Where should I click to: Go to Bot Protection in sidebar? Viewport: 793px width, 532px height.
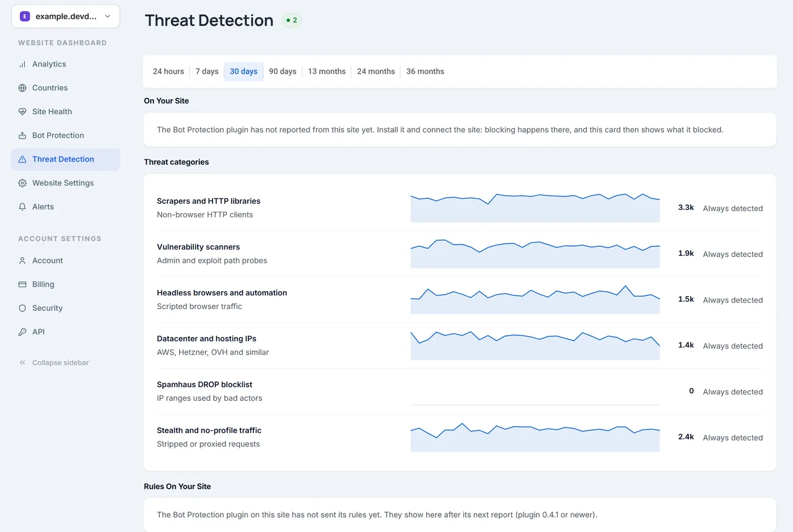(66, 136)
